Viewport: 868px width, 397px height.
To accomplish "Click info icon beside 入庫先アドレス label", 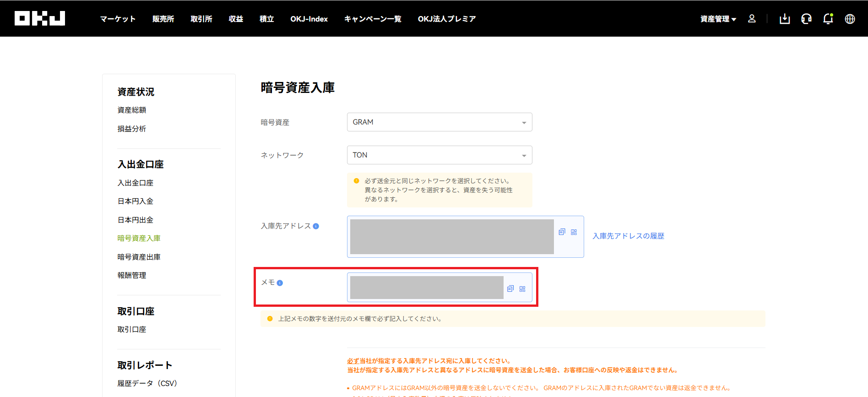I will (x=316, y=226).
